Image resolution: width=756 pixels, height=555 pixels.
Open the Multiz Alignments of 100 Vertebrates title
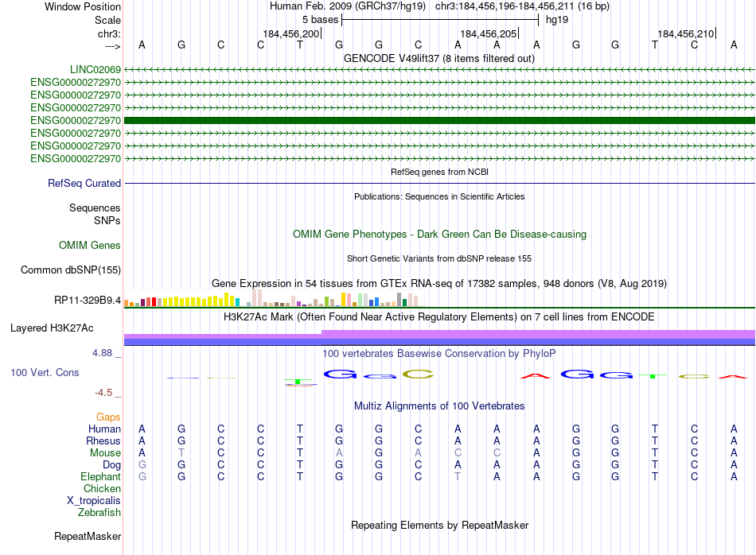[x=439, y=406]
